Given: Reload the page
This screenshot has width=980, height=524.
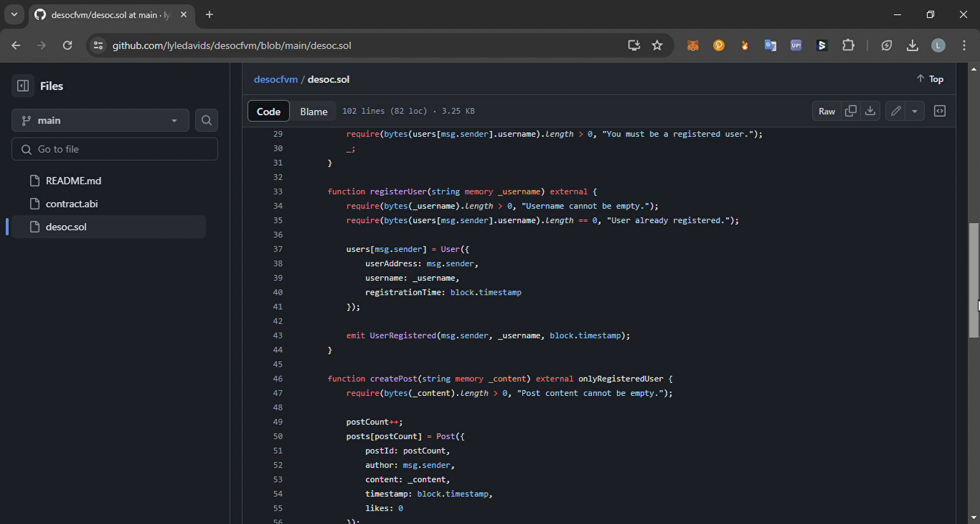Looking at the screenshot, I should (x=67, y=46).
